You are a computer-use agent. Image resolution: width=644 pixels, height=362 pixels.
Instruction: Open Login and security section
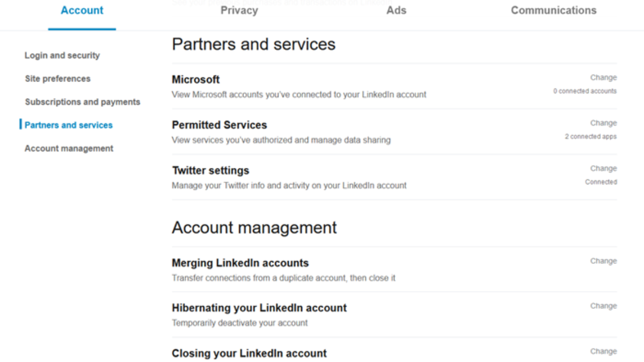[62, 55]
